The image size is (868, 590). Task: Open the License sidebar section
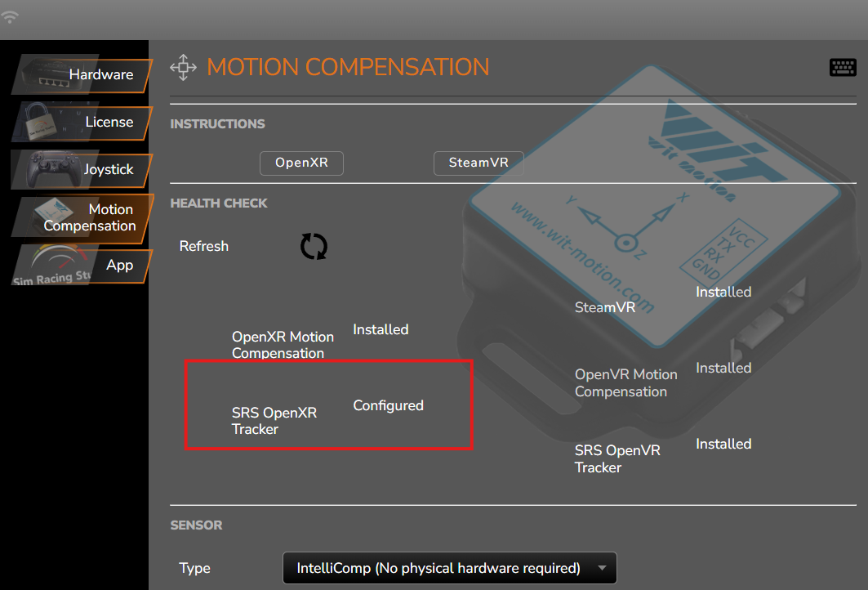[x=82, y=122]
